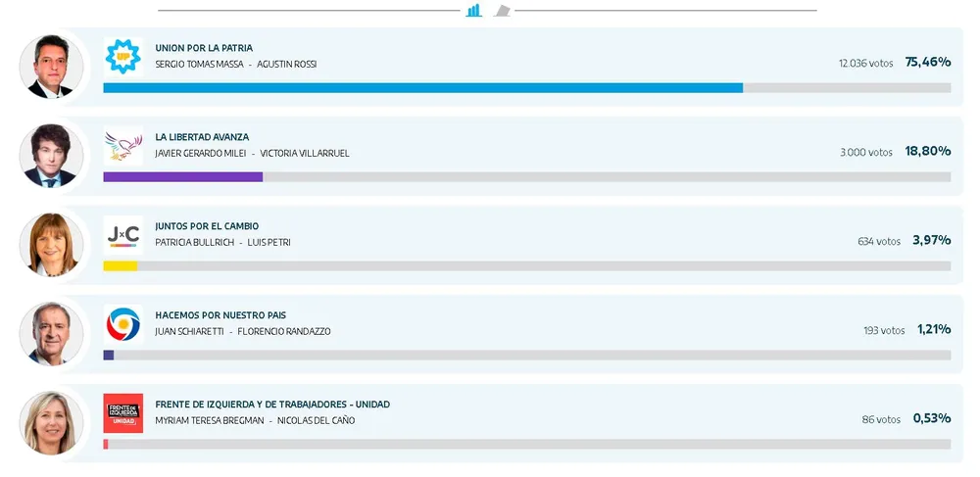Click La Libertad Avanza eagle logo

tap(123, 146)
